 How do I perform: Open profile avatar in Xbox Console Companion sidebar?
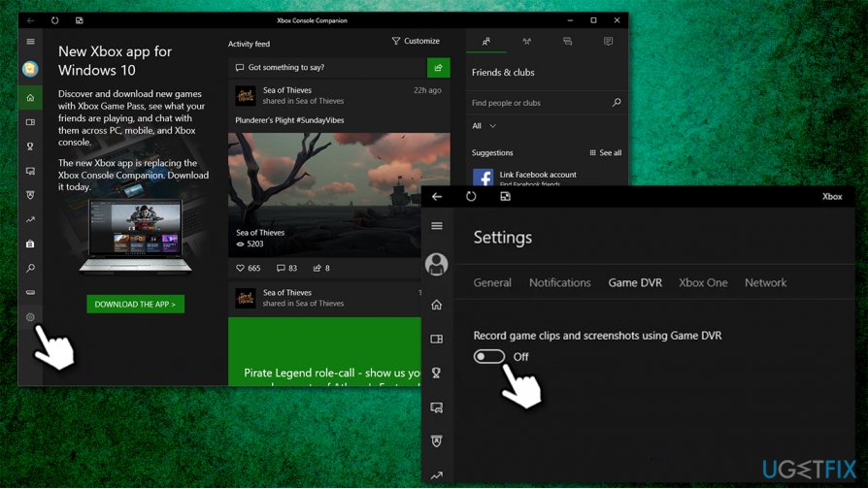click(30, 69)
